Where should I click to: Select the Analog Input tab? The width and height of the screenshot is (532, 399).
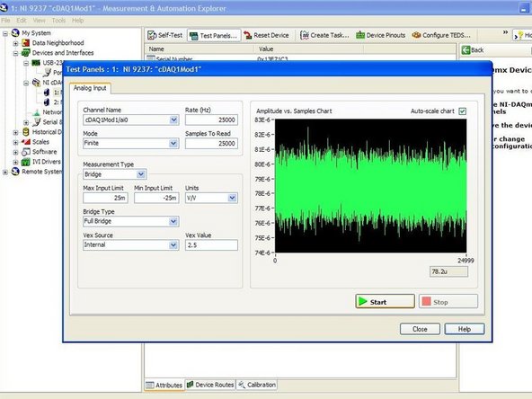click(90, 88)
